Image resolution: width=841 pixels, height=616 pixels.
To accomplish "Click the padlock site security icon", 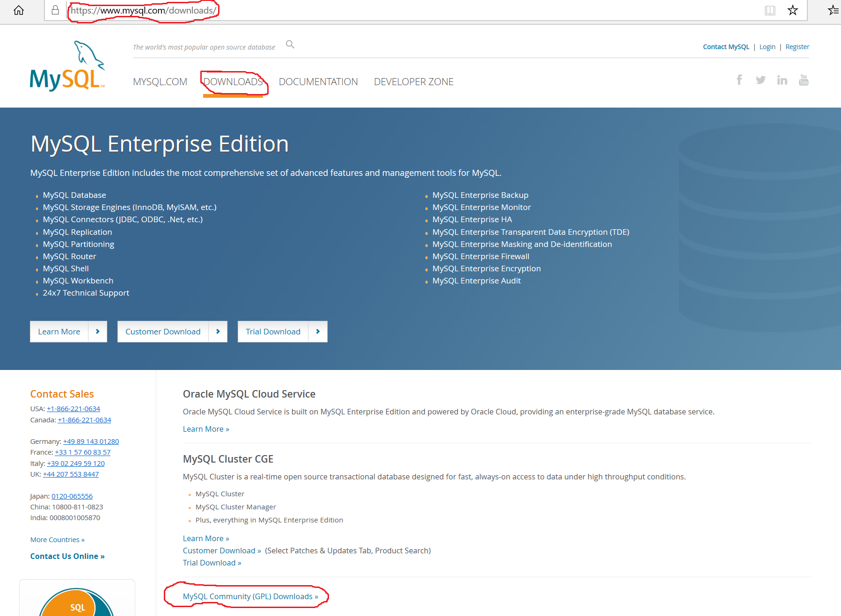I will coord(55,10).
